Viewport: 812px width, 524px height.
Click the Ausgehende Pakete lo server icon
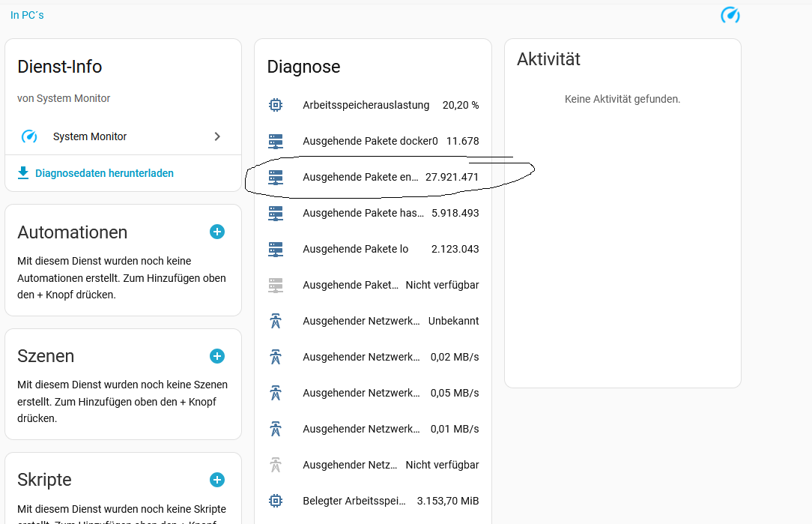pos(276,249)
